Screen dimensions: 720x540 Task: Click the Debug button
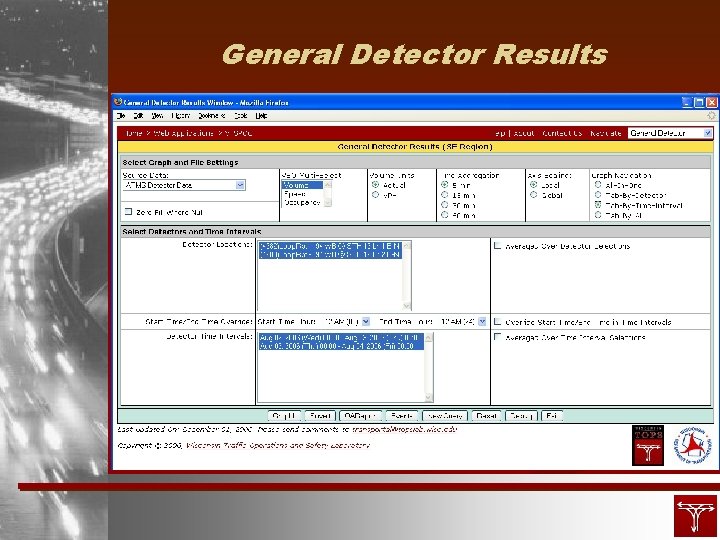tap(521, 416)
